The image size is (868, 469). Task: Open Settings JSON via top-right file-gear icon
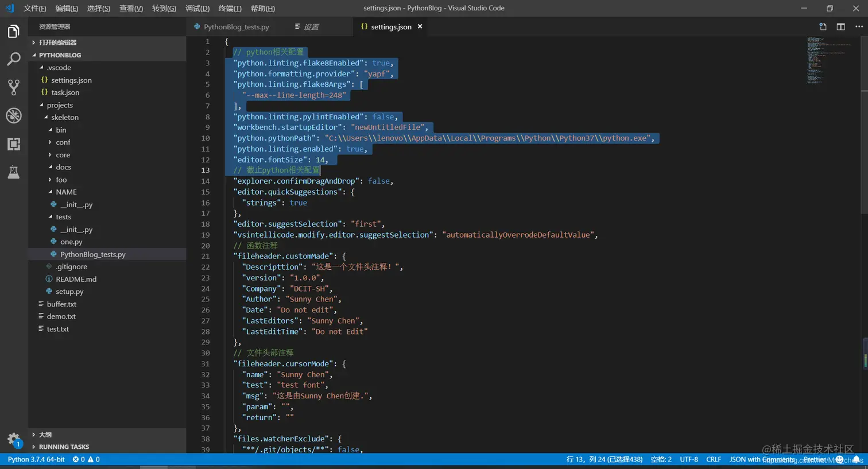tap(823, 26)
